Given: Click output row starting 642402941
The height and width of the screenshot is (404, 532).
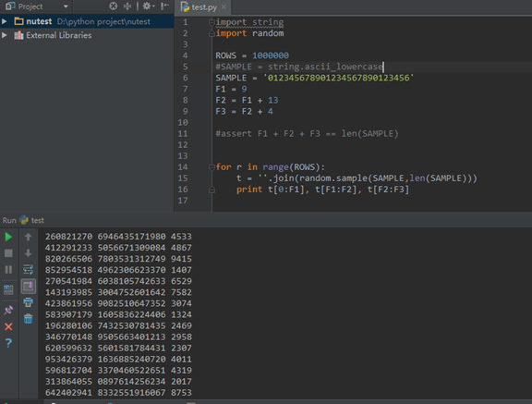Looking at the screenshot, I should pos(118,393).
